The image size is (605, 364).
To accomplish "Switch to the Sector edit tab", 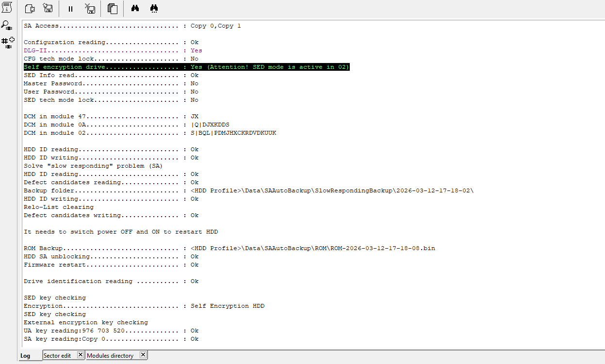I will point(57,356).
